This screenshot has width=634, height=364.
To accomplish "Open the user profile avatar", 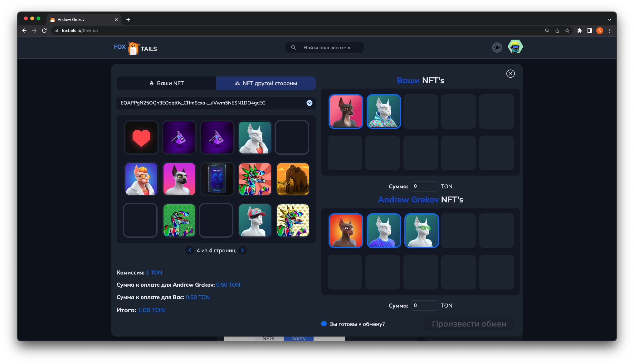I will coord(515,47).
